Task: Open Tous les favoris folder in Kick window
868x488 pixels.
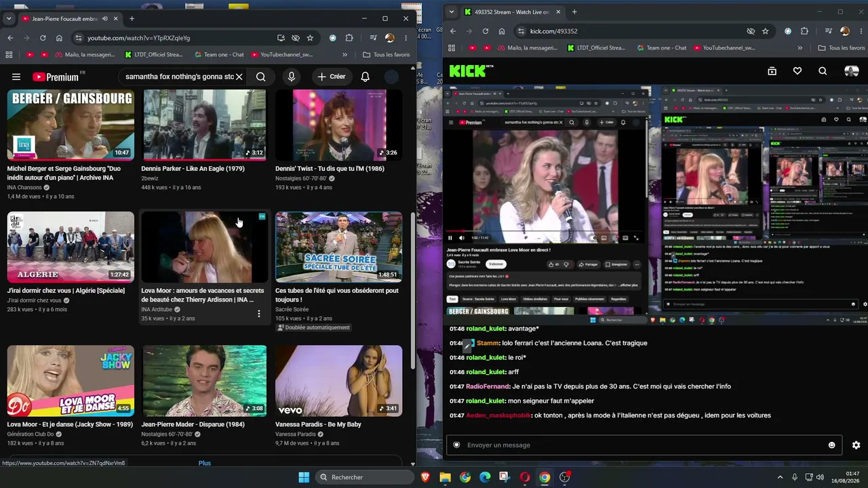Action: [842, 48]
